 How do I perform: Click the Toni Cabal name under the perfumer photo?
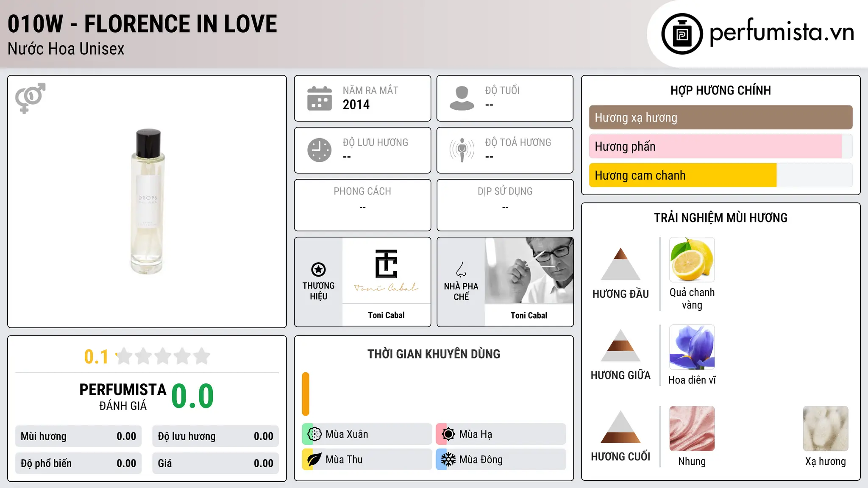click(529, 315)
